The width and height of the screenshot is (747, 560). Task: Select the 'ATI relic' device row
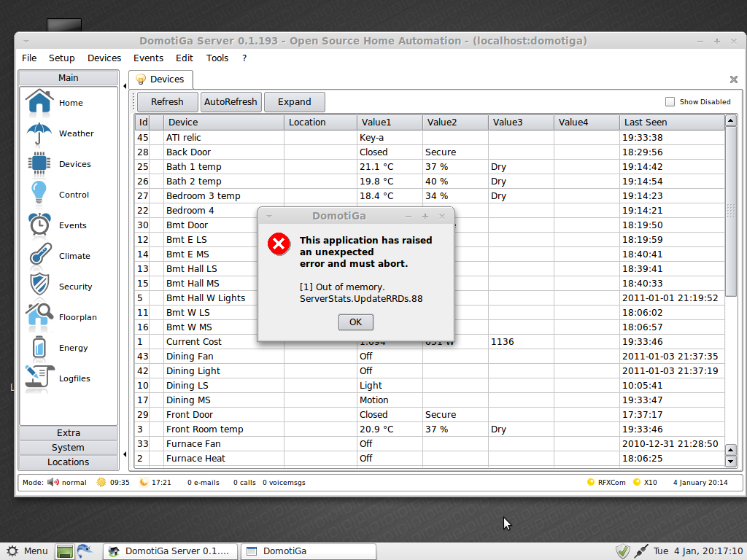[x=429, y=138]
